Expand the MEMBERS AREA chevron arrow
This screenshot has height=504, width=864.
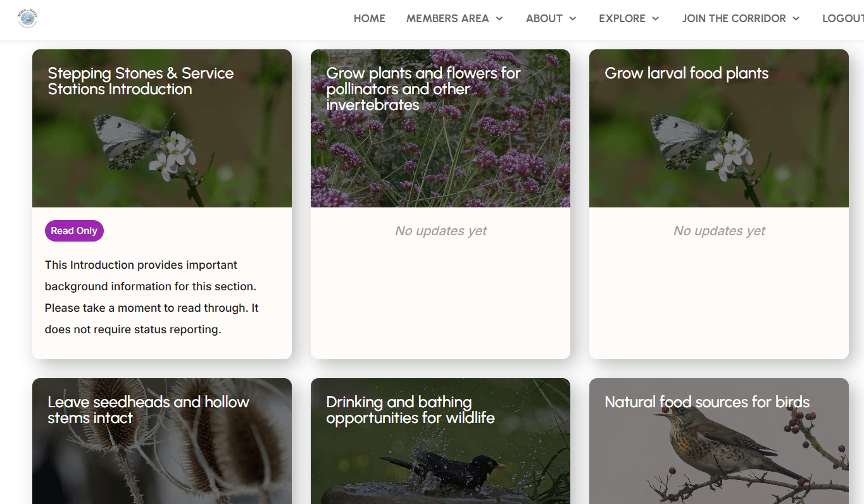pos(499,18)
